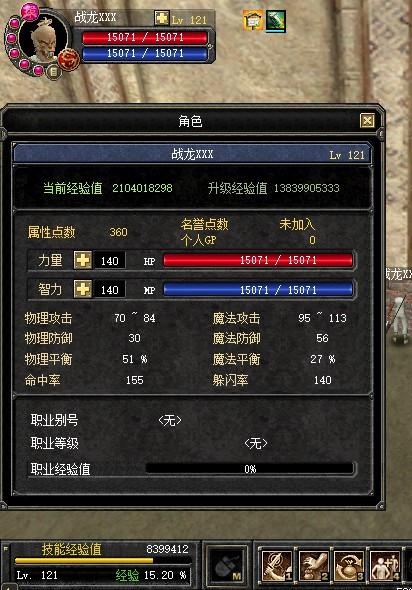
Task: Click the red dragon emblem near portrait
Action: point(69,59)
